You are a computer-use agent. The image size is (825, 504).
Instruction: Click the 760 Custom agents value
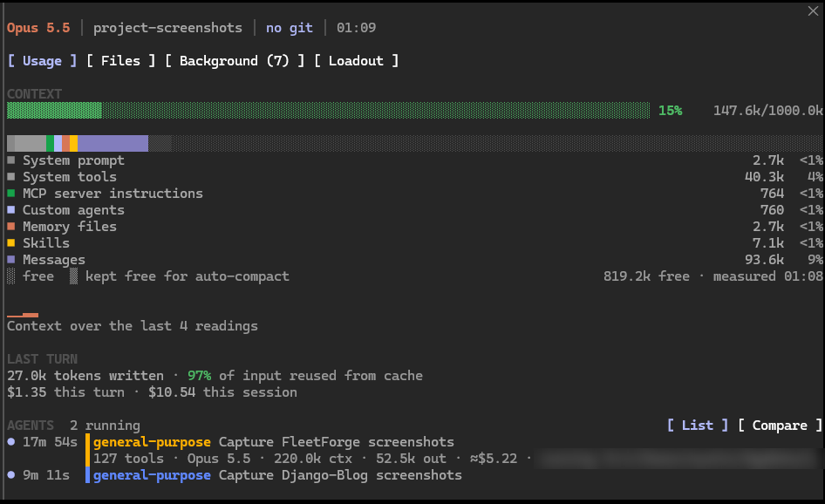pyautogui.click(x=772, y=210)
